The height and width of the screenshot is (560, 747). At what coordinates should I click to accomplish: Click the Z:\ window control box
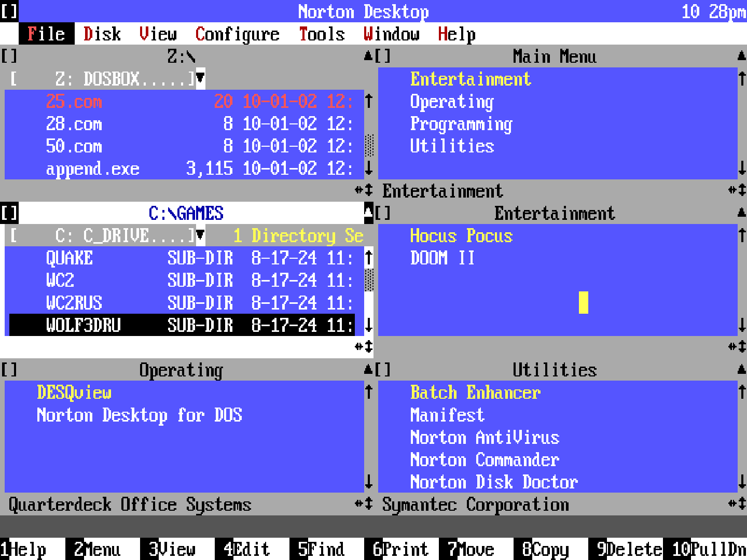9,56
